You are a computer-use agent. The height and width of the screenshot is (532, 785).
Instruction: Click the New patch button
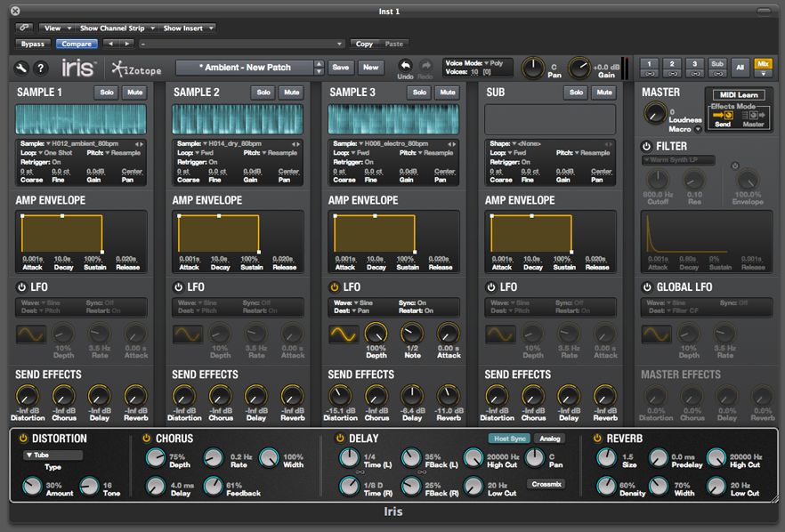pos(371,67)
